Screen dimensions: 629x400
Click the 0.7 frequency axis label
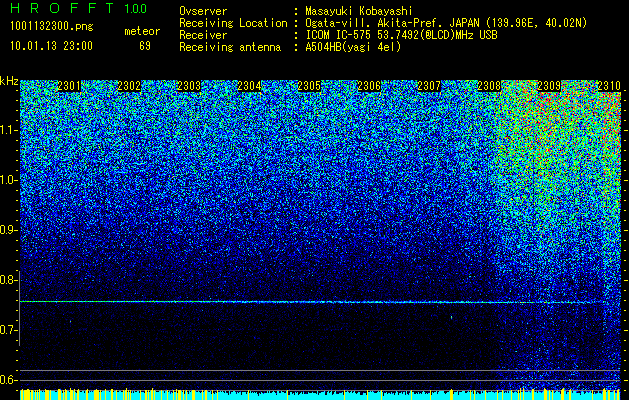(x=8, y=330)
